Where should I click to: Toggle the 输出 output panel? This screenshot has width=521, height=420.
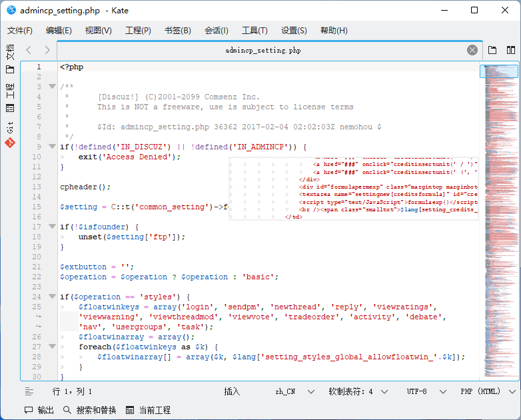[39, 410]
